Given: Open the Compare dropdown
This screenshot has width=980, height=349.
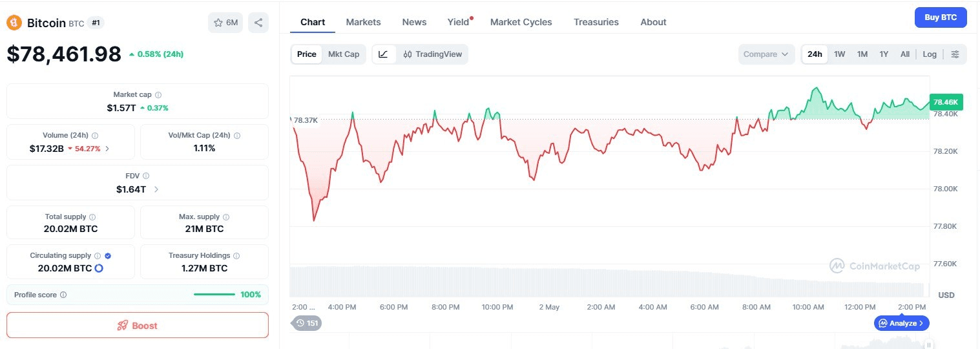Looking at the screenshot, I should tap(766, 54).
